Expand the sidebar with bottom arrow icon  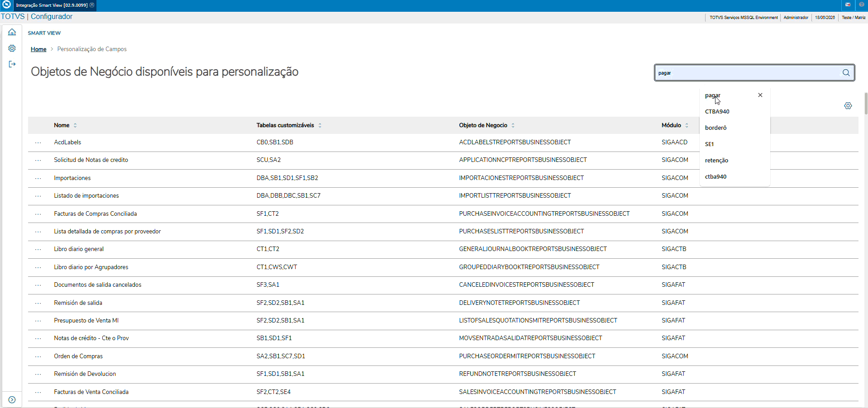[12, 400]
